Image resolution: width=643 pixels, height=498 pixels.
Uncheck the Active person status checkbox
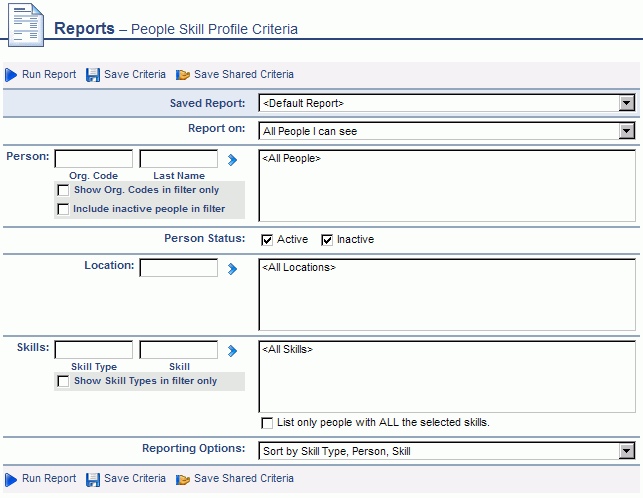267,240
